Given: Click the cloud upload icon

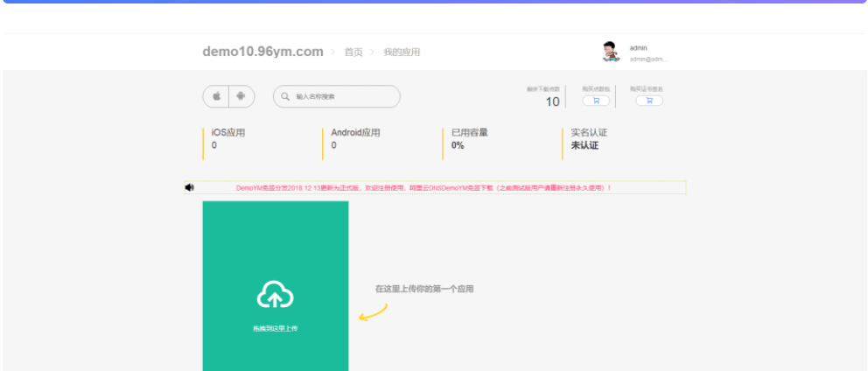Looking at the screenshot, I should pyautogui.click(x=275, y=295).
